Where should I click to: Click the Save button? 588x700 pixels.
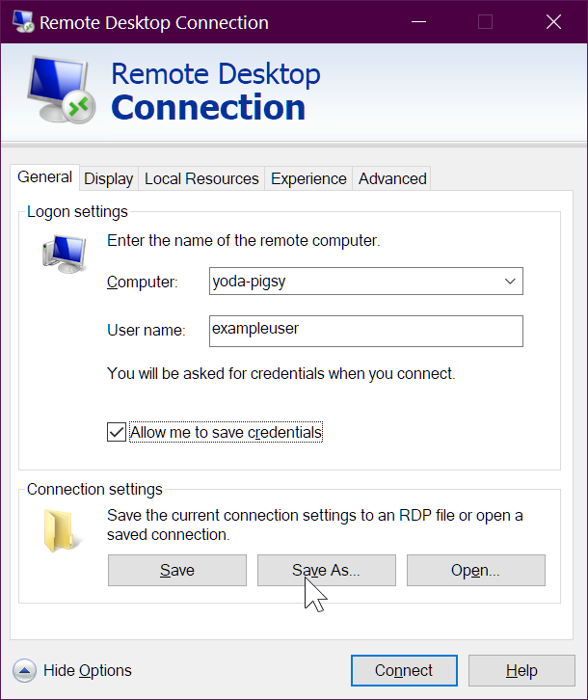pyautogui.click(x=177, y=570)
